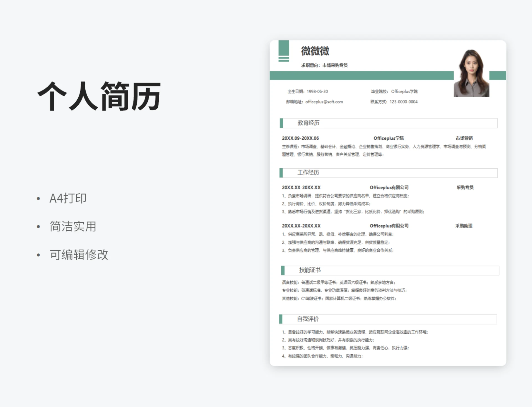Click the green marker beside 教育经历 header
The image size is (532, 407).
(x=282, y=123)
